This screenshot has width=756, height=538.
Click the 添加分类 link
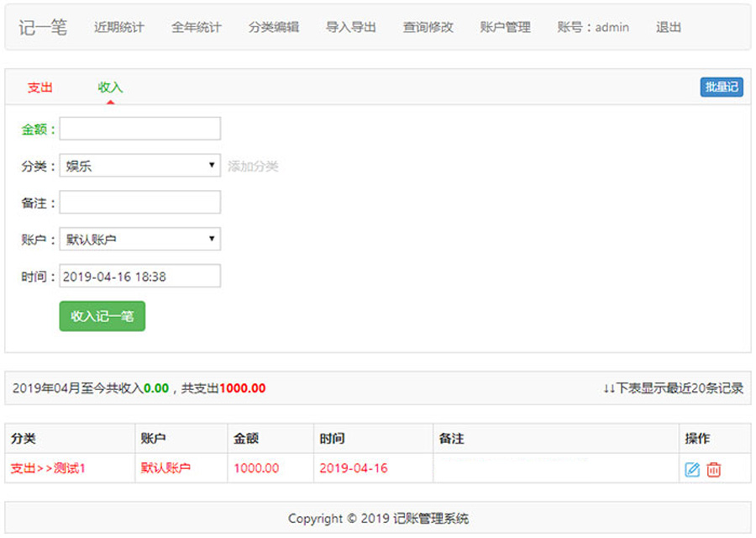(x=253, y=166)
